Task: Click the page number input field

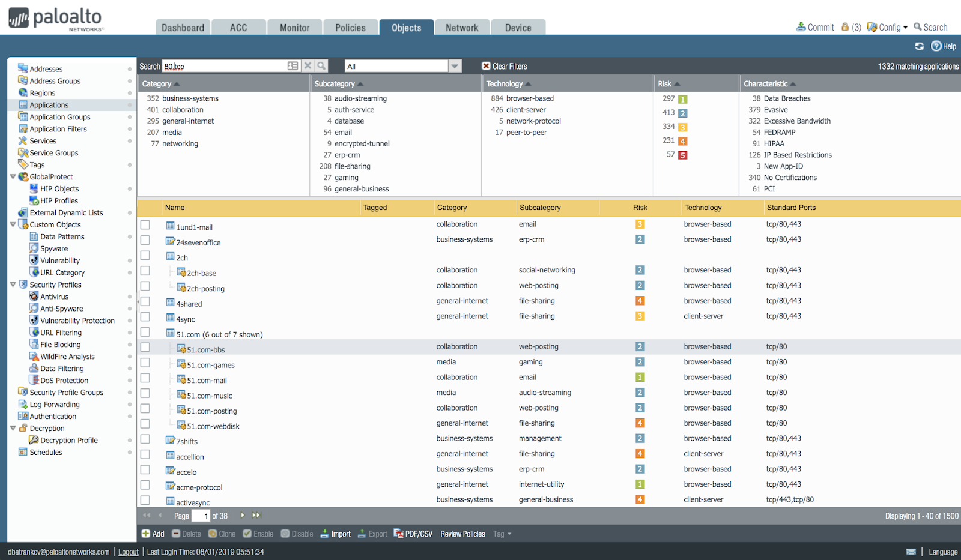Action: [201, 516]
